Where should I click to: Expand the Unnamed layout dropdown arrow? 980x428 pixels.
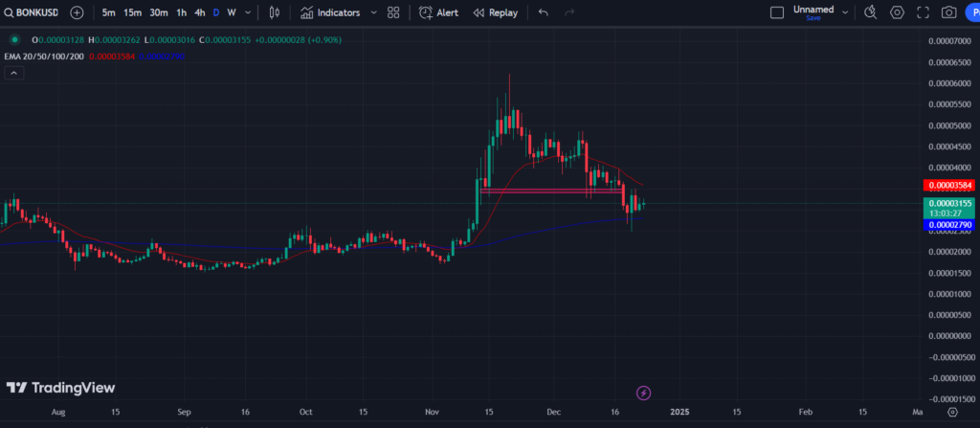click(846, 12)
